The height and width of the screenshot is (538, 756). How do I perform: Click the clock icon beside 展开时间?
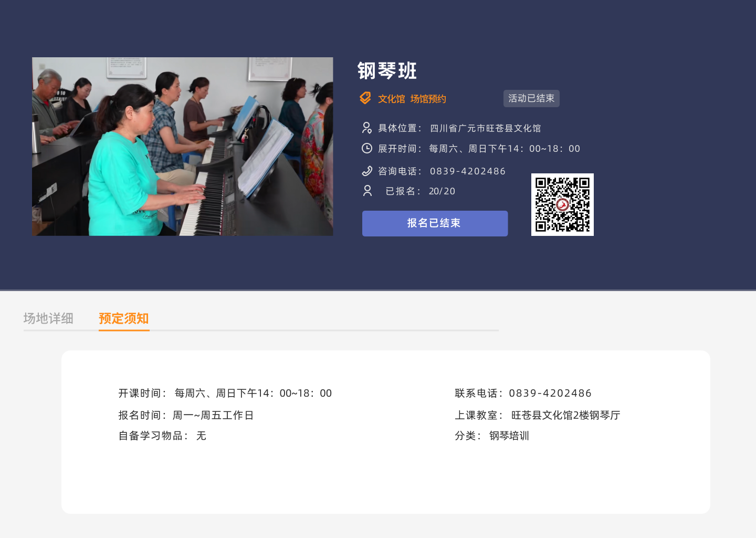tap(367, 149)
